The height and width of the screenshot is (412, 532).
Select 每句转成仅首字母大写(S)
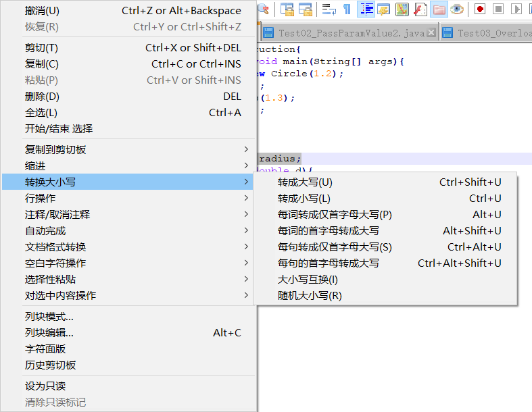tap(385, 247)
